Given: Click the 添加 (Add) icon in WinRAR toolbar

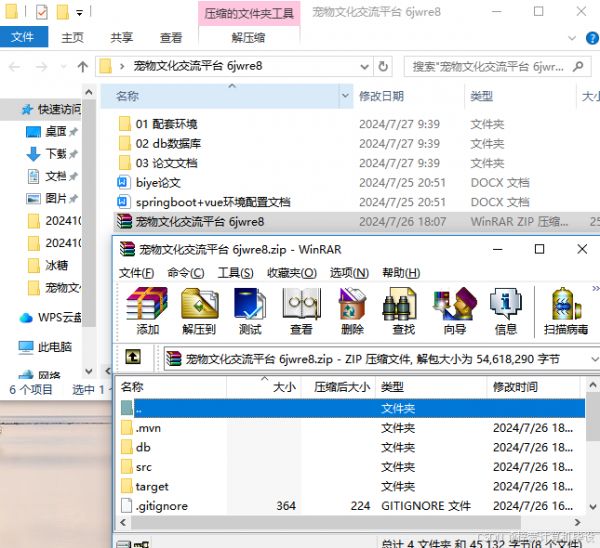Looking at the screenshot, I should pos(147,311).
